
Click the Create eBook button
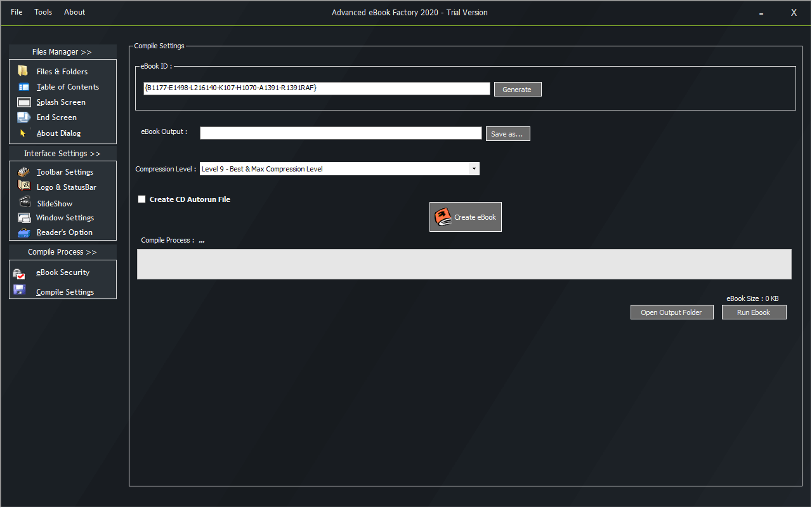pos(466,217)
